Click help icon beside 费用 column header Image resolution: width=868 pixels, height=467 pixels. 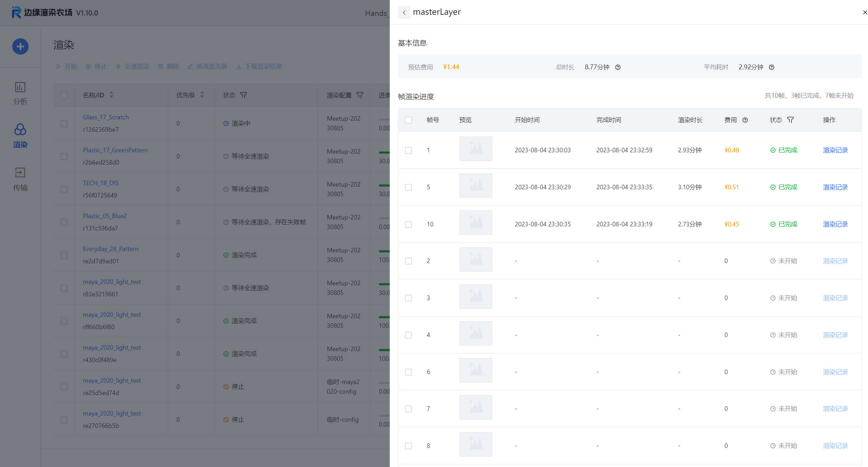tap(745, 120)
